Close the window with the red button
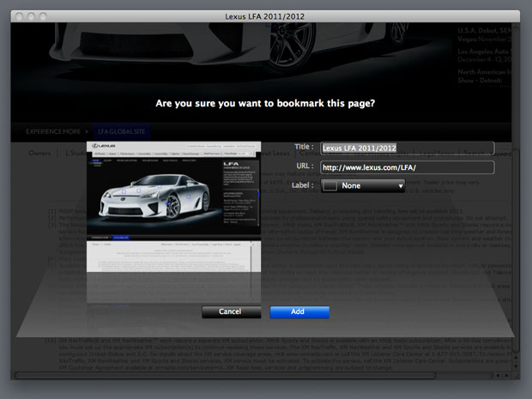The image size is (532, 399). [18, 16]
